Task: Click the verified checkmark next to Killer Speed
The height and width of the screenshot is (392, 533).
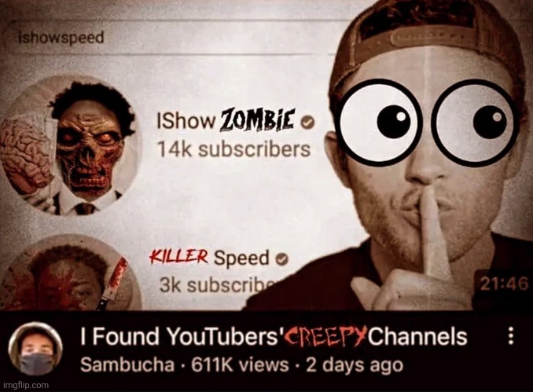Action: [281, 260]
